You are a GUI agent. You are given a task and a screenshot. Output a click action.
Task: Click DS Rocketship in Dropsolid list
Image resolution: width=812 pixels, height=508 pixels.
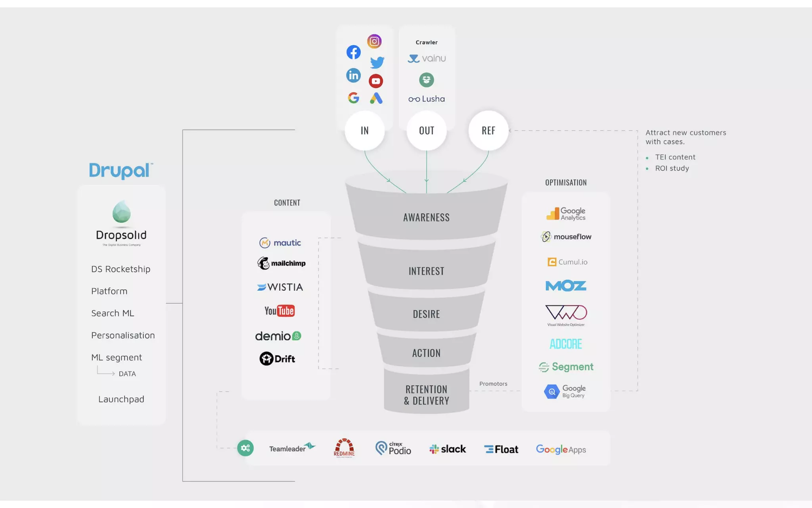[x=121, y=269]
